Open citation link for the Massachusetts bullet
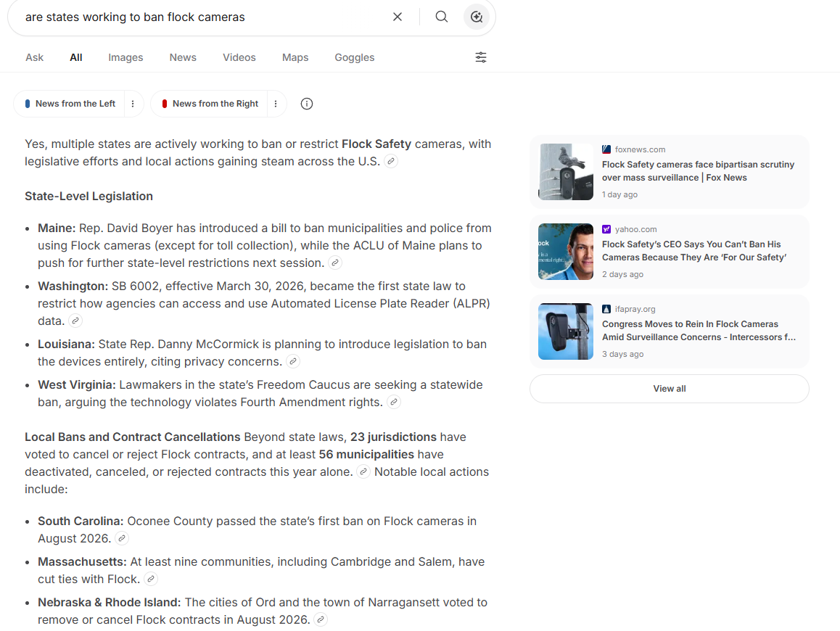 click(x=151, y=579)
